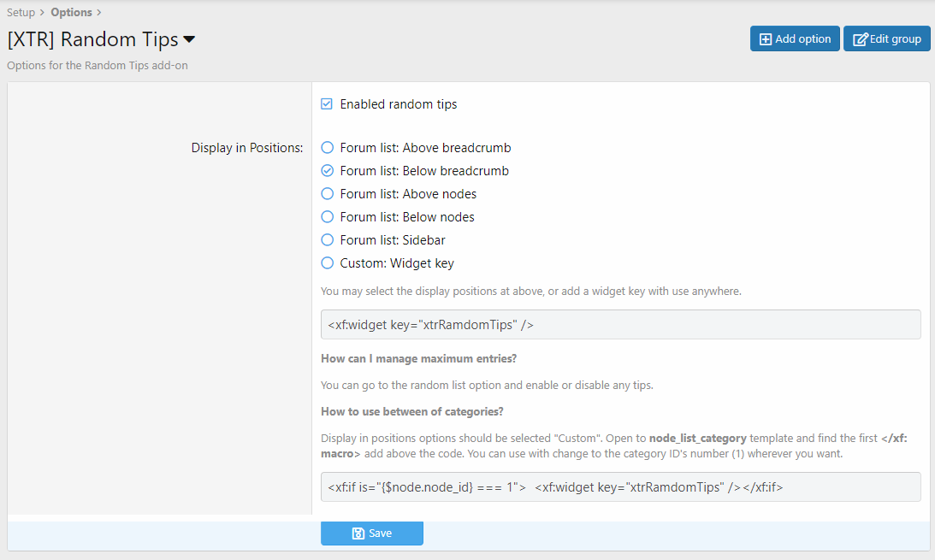Choose Forum list: Below nodes position
935x560 pixels.
pos(327,217)
